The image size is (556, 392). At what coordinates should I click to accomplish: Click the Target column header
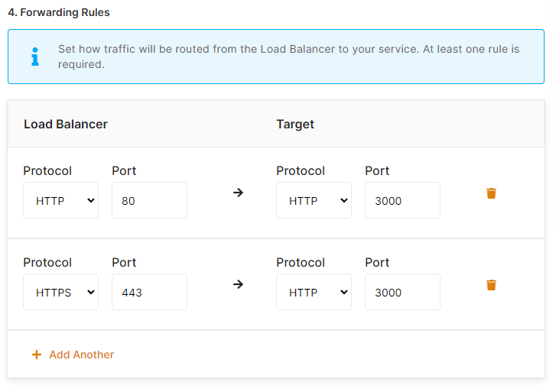click(x=295, y=124)
